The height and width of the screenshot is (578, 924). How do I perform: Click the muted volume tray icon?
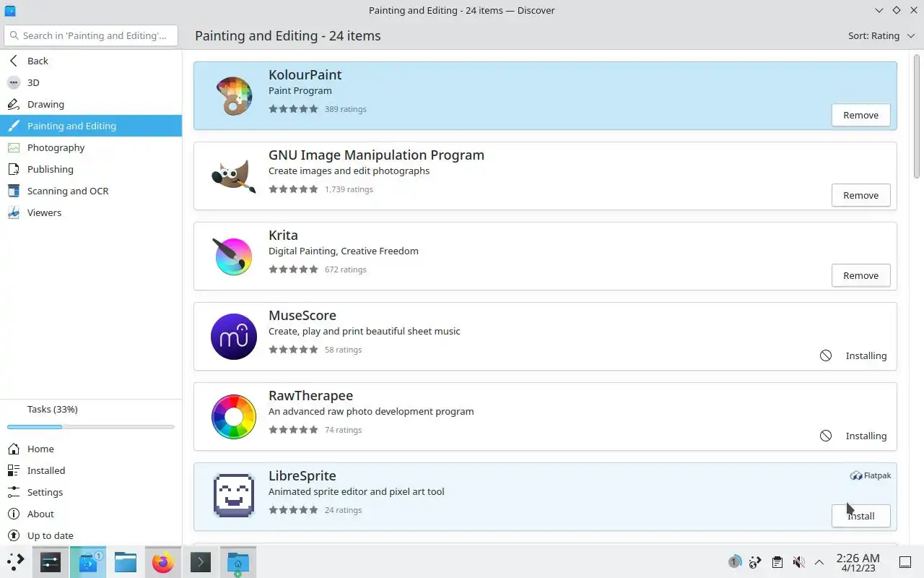pos(798,562)
